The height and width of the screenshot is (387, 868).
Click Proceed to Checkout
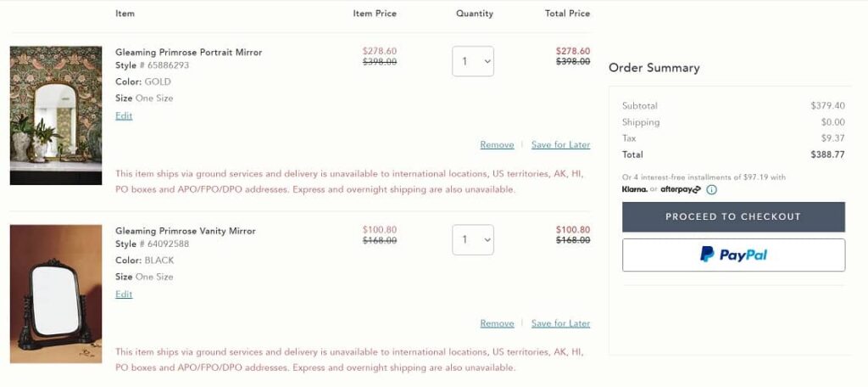click(x=733, y=216)
